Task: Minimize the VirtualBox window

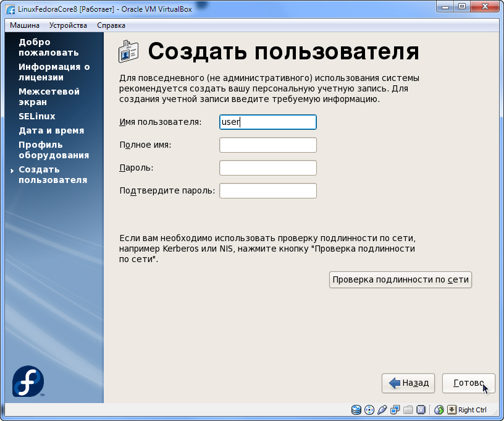Action: pos(445,6)
